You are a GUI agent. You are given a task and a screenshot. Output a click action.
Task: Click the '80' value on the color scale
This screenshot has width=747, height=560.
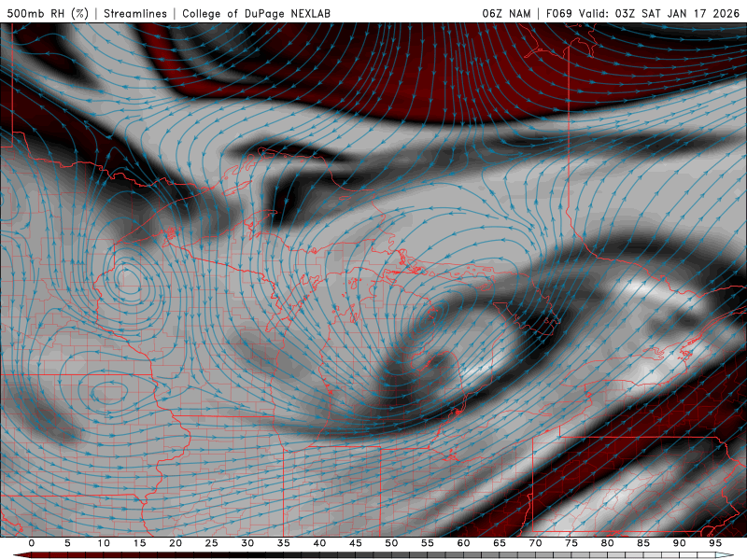click(607, 543)
